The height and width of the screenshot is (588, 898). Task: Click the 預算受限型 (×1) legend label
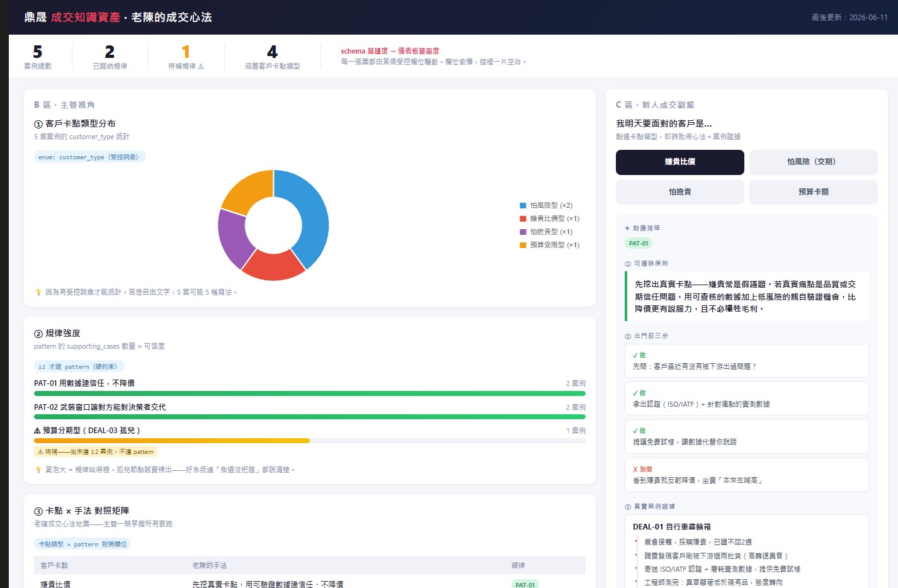point(555,245)
